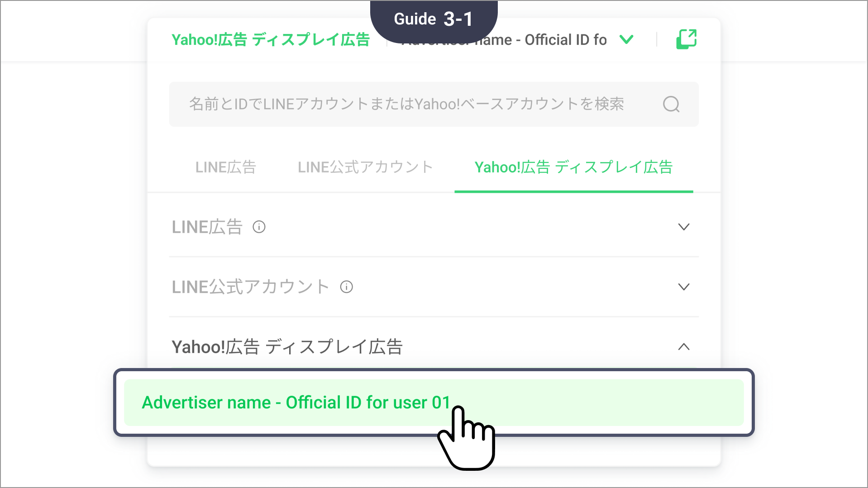Click the LINE公式アカウント section heading text
Screen dimensions: 868x488
pyautogui.click(x=250, y=287)
